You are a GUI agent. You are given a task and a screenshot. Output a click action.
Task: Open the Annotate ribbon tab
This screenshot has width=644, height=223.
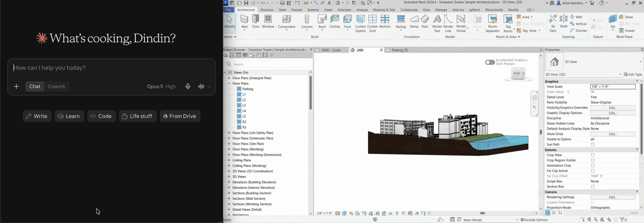344,9
